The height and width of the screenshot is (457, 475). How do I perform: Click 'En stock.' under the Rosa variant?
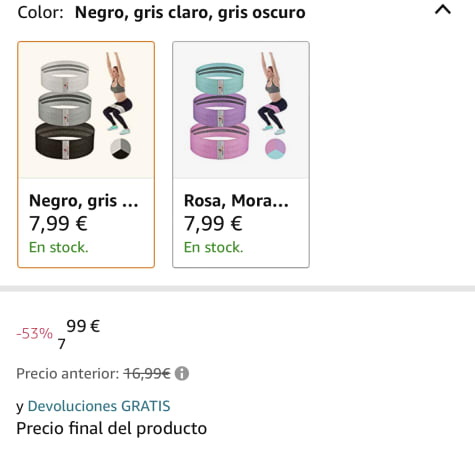coord(214,247)
